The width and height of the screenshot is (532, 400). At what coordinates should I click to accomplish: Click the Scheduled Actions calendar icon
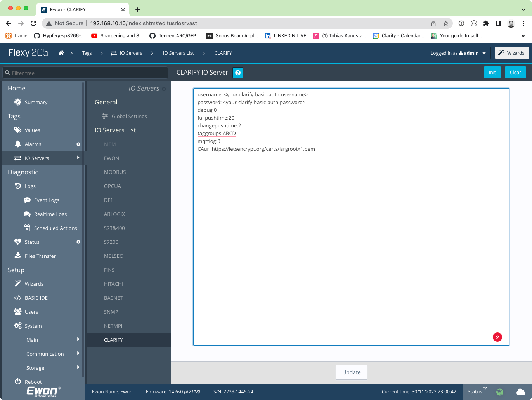point(27,228)
